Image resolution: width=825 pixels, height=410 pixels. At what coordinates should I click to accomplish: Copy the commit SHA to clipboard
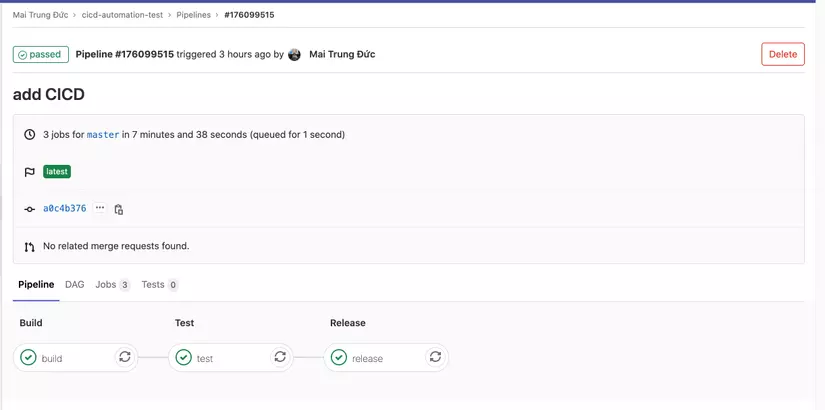pos(119,209)
